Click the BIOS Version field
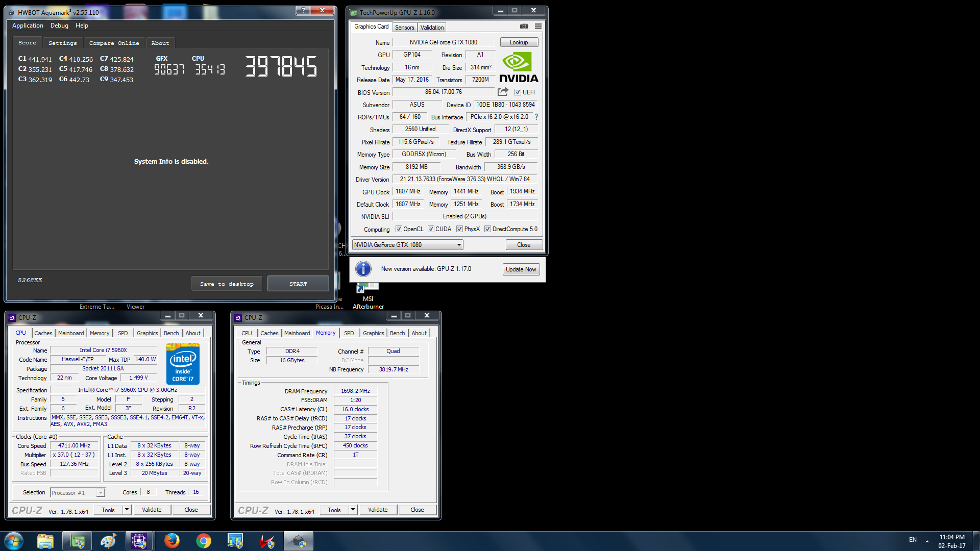Viewport: 980px width, 551px height. click(443, 92)
